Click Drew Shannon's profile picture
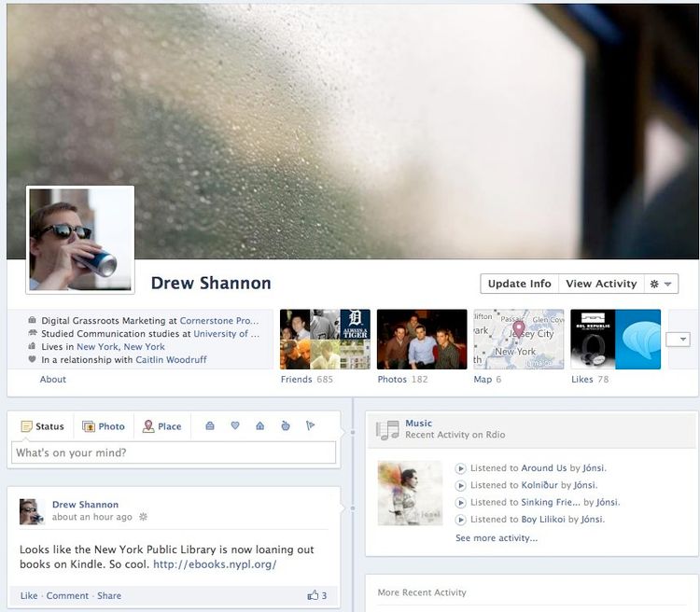The width and height of the screenshot is (700, 612). point(80,240)
